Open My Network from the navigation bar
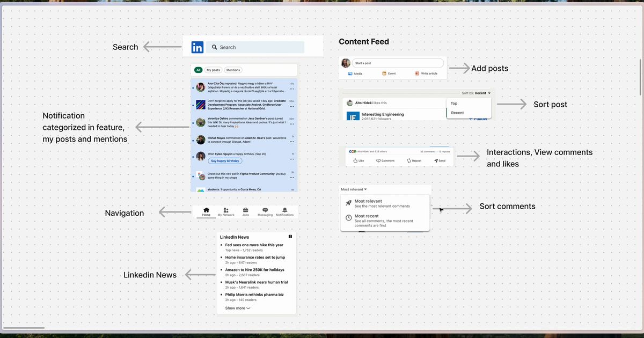Image resolution: width=644 pixels, height=338 pixels. [x=226, y=209]
